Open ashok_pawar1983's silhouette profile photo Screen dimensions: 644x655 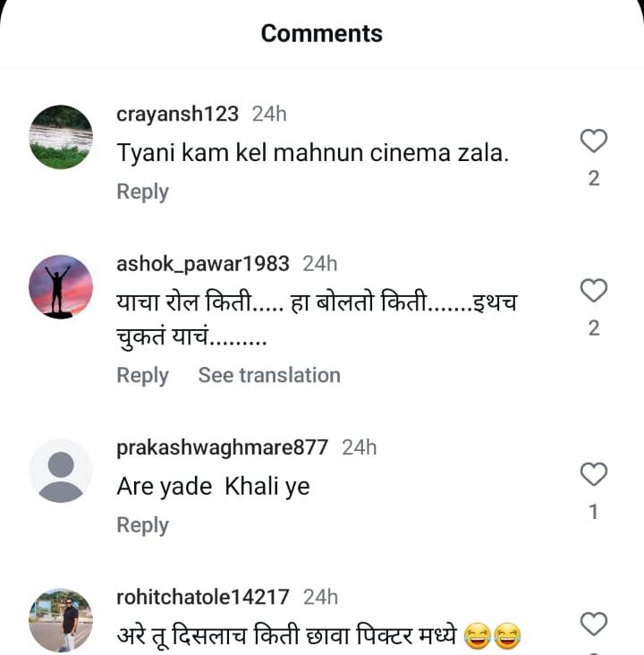pyautogui.click(x=61, y=287)
